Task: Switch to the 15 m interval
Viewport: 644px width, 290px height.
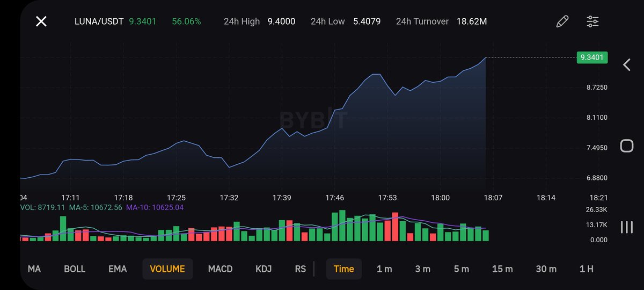Action: point(502,269)
